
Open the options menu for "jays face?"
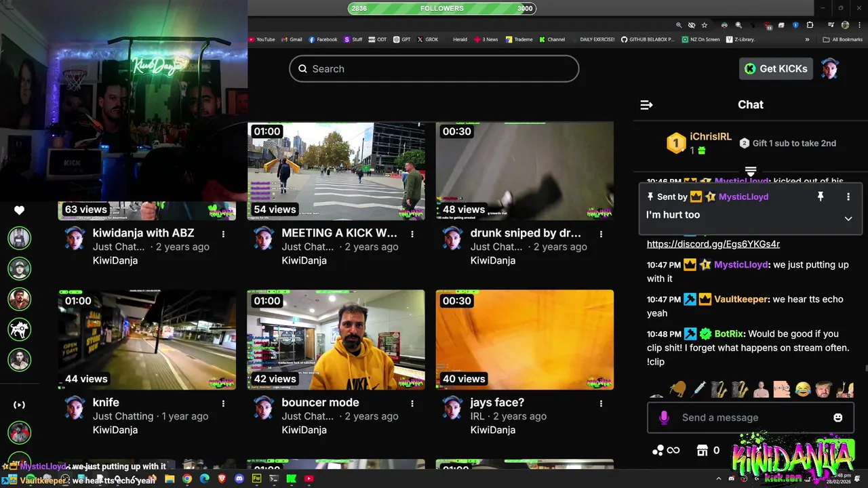601,403
